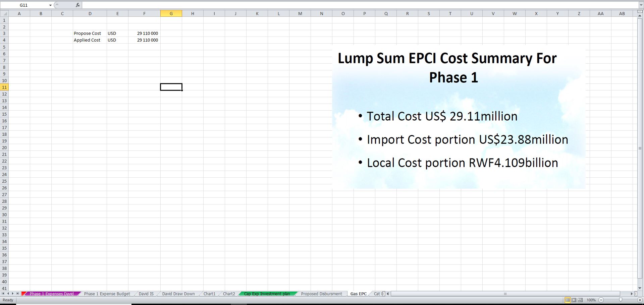Click the zoom out minus button
644x305 pixels.
coord(601,300)
